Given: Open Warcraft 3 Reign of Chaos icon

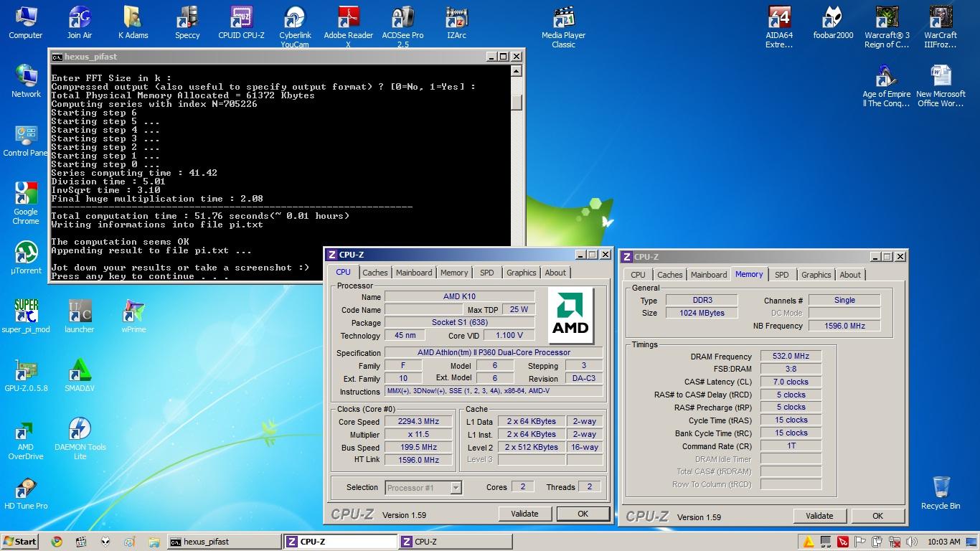Looking at the screenshot, I should point(887,27).
